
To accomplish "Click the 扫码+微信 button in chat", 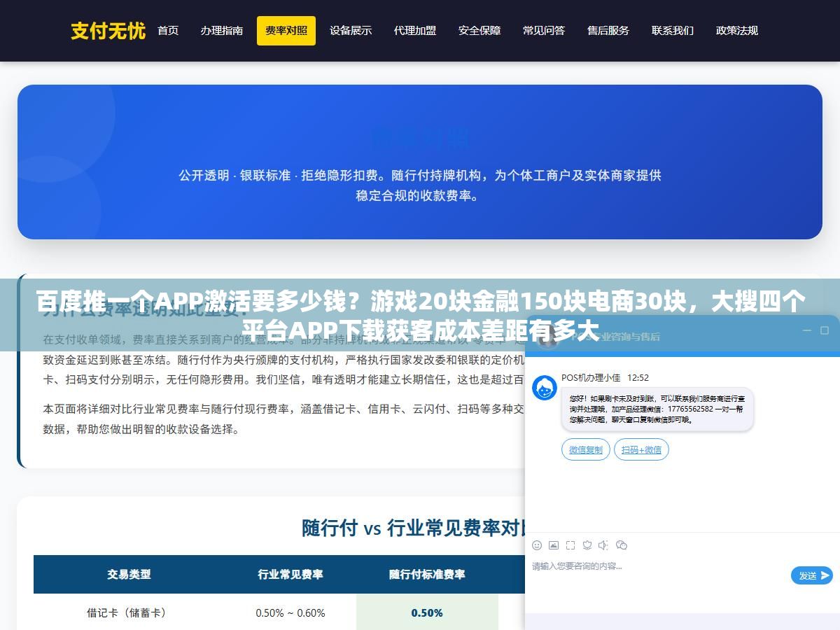I will coord(641,449).
